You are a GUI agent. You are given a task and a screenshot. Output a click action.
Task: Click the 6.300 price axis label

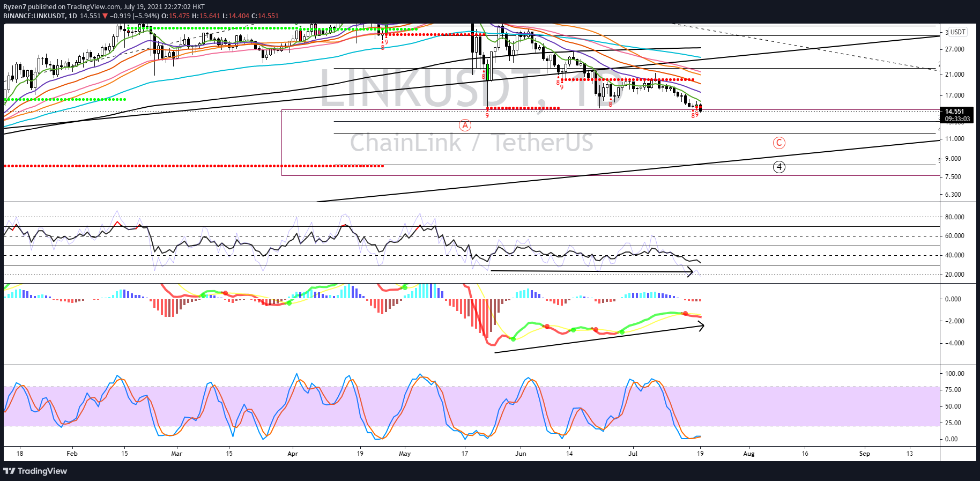pos(953,195)
